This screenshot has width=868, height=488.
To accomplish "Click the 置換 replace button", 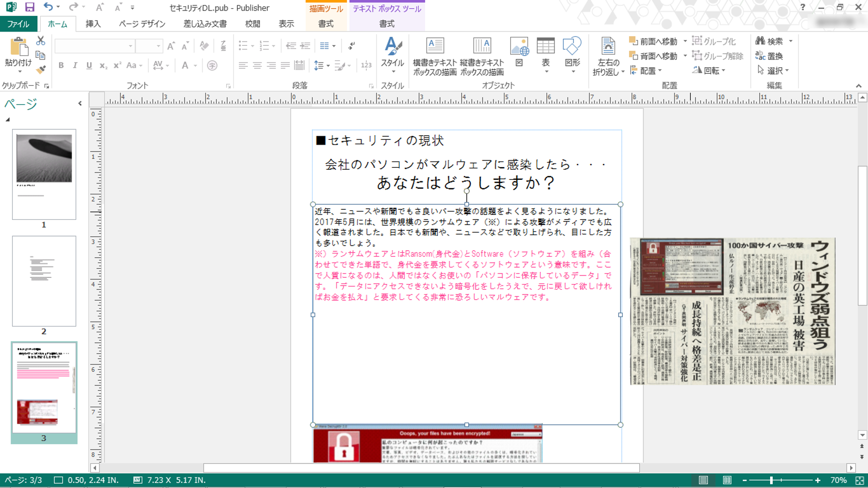I will [770, 56].
